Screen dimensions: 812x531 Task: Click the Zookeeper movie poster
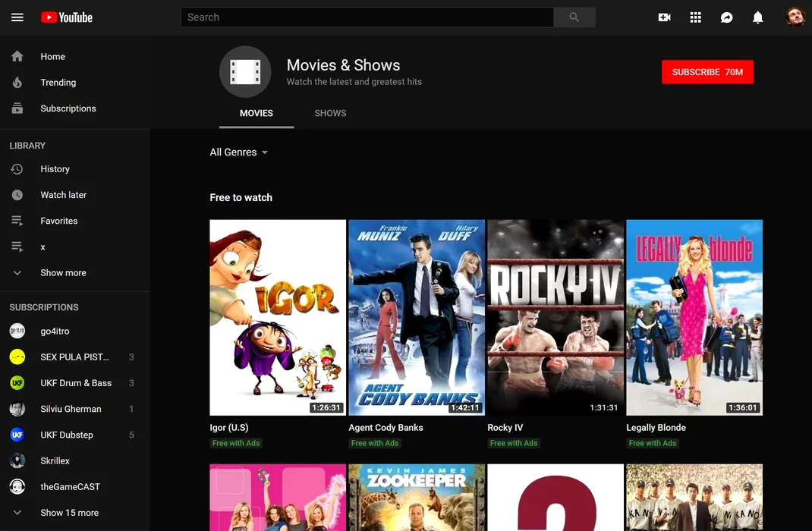(x=417, y=498)
